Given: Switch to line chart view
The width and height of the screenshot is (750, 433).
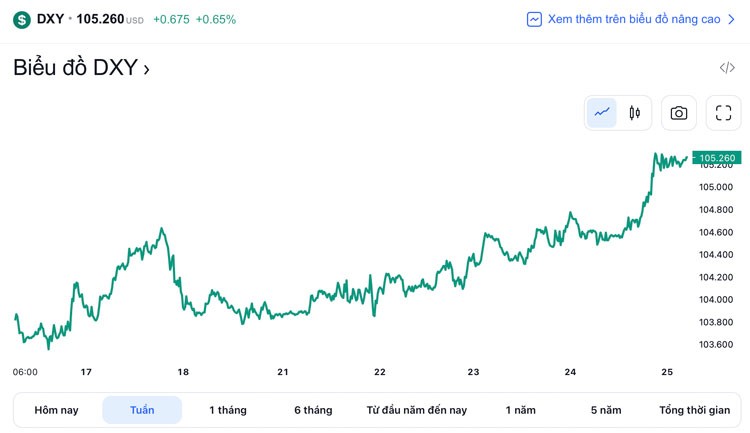Looking at the screenshot, I should [602, 113].
